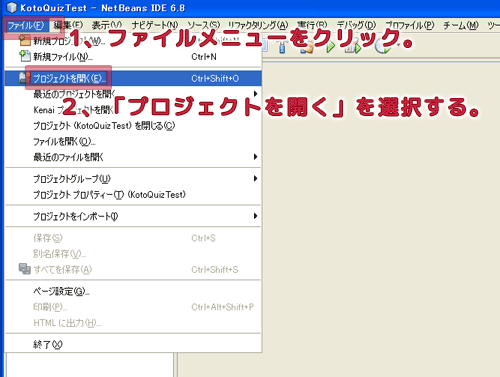Click the disabled 印刷(P)... entry
Image resolution: width=500 pixels, height=377 pixels.
[x=133, y=307]
